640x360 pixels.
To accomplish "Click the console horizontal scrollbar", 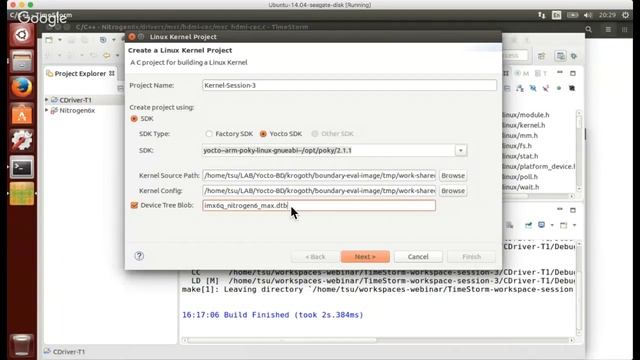I will coord(378,340).
